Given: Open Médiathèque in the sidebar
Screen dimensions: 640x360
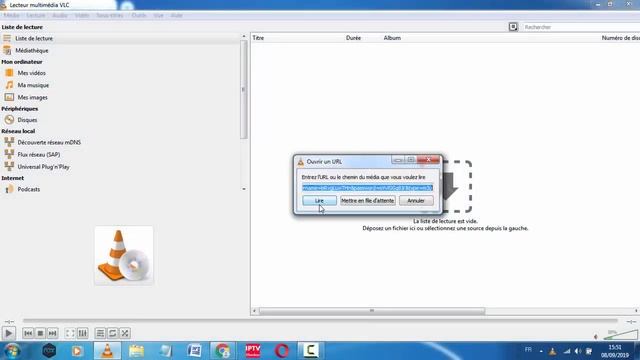Looking at the screenshot, I should coord(32,51).
